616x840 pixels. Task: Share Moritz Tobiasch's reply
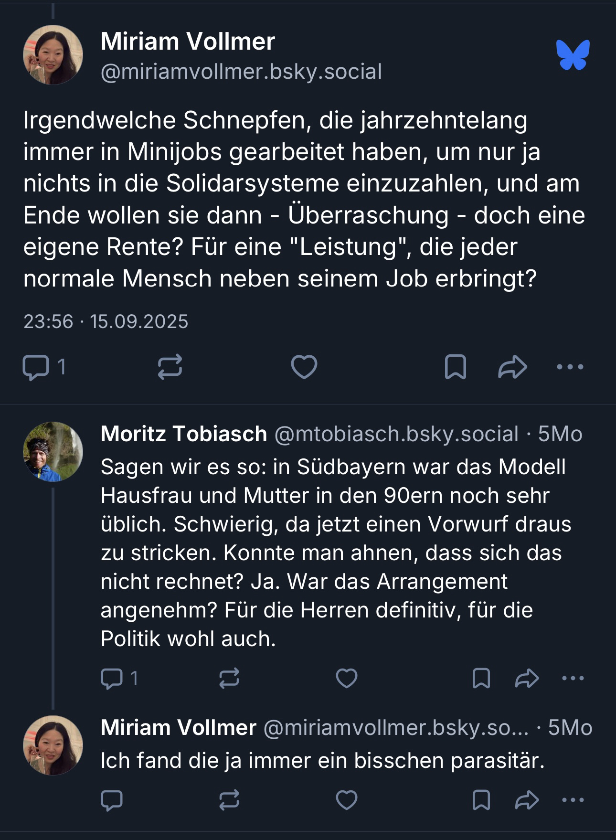pos(527,678)
